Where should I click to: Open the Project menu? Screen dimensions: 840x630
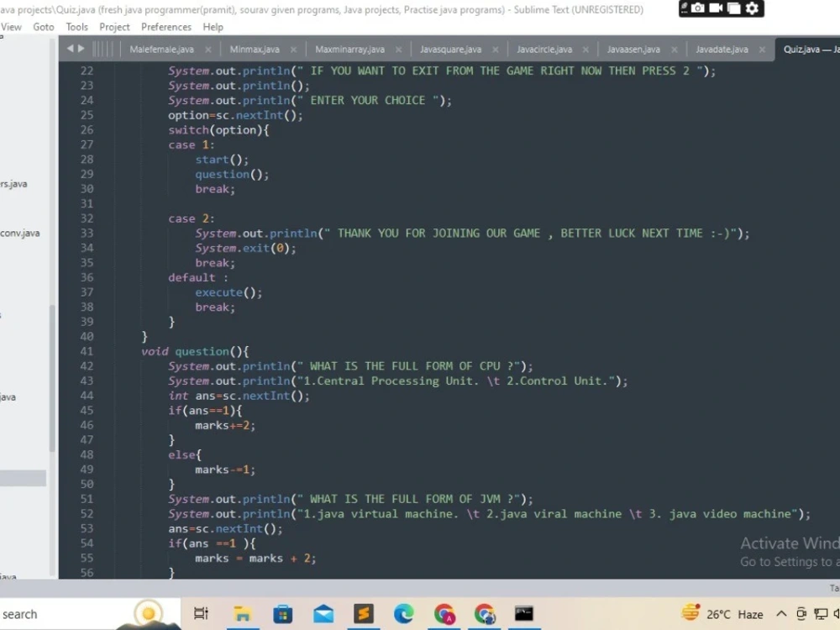pos(114,27)
